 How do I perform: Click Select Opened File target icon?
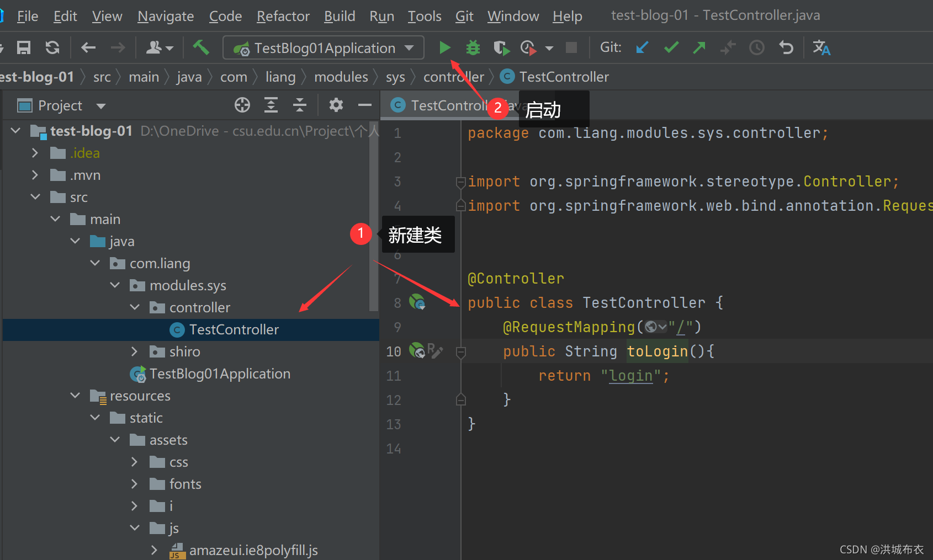[242, 105]
